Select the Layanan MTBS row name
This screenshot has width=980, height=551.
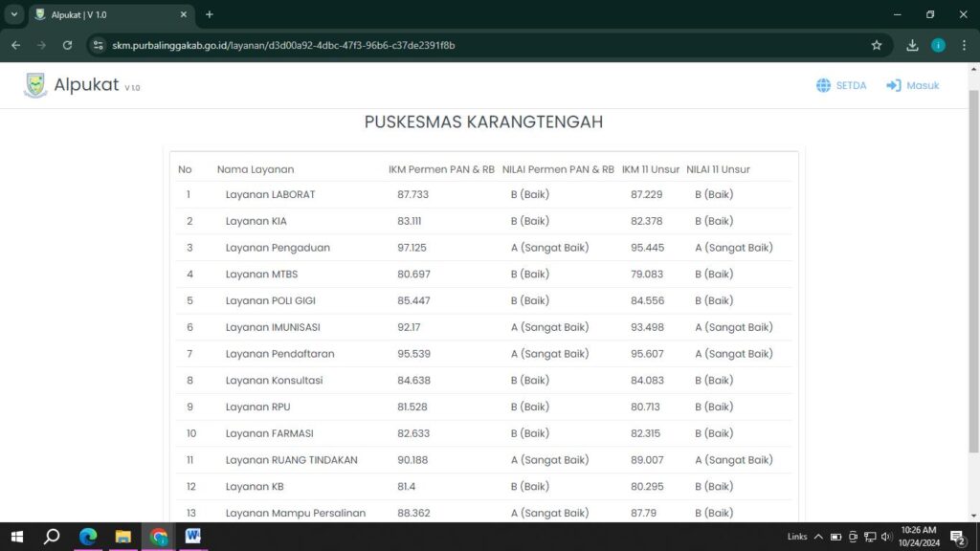pos(262,275)
